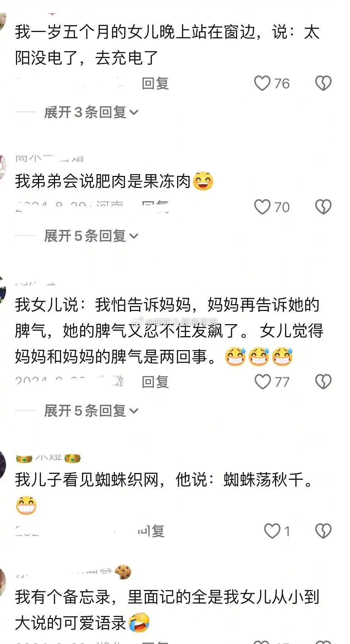Dislike the 蜘蛛荡秋千 comment
This screenshot has height=644, width=350.
point(323,531)
